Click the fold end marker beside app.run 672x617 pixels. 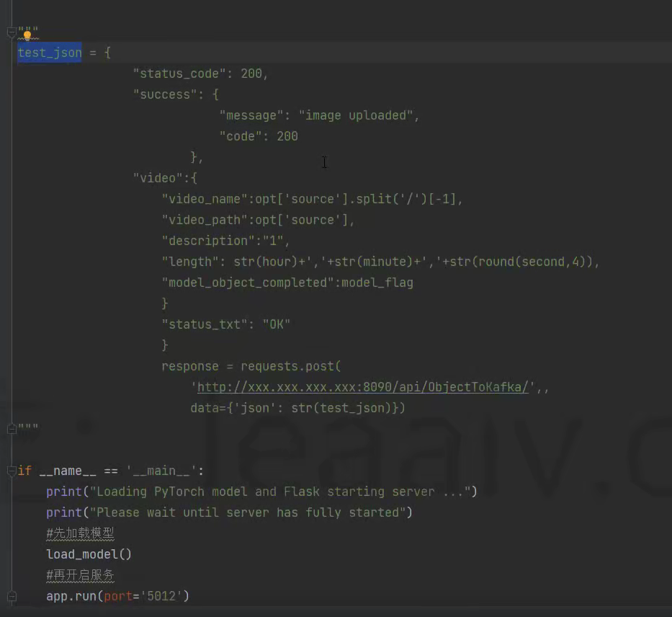[11, 596]
